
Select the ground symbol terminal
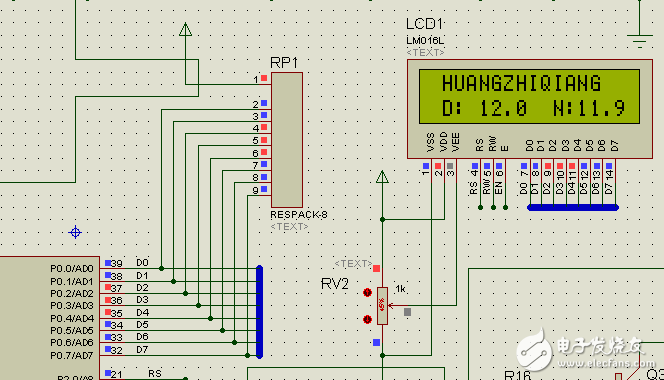coord(640,39)
